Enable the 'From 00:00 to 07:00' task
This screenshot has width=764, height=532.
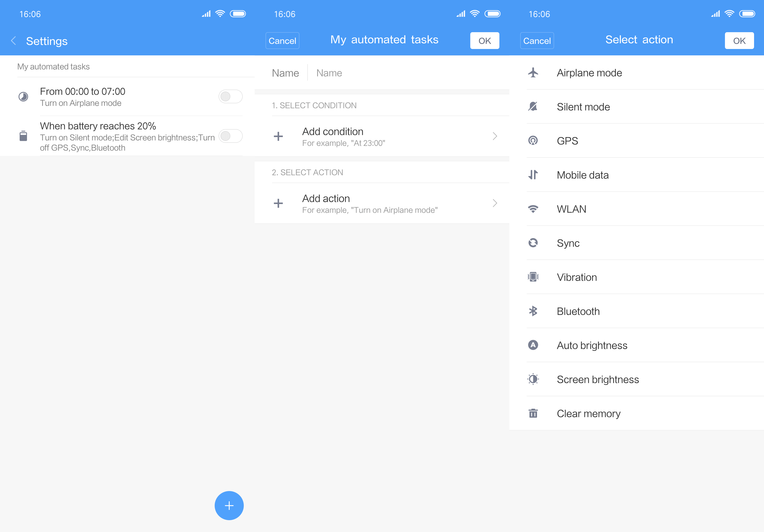pos(230,96)
